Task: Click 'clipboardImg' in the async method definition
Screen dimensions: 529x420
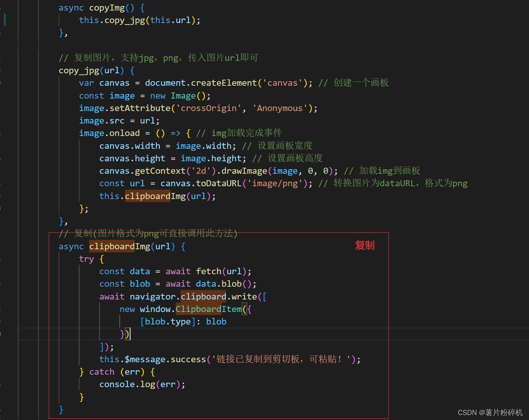Action: click(x=119, y=247)
